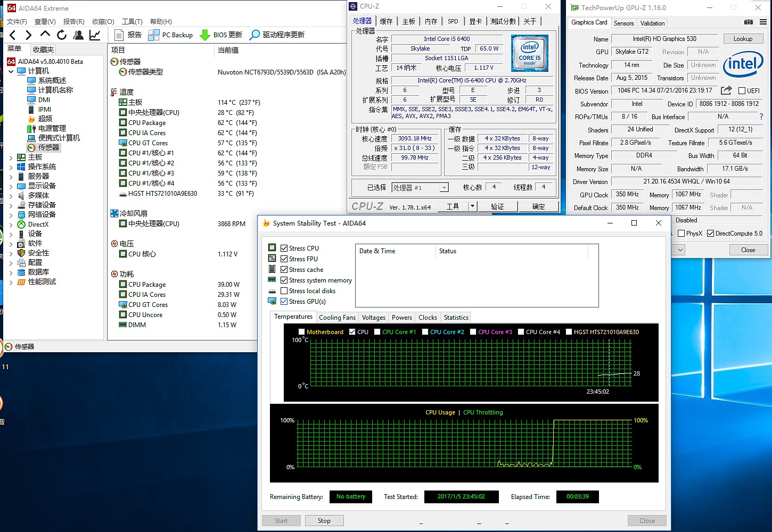Click the AIDA64 refresh toolbar icon
The height and width of the screenshot is (532, 772).
point(62,35)
